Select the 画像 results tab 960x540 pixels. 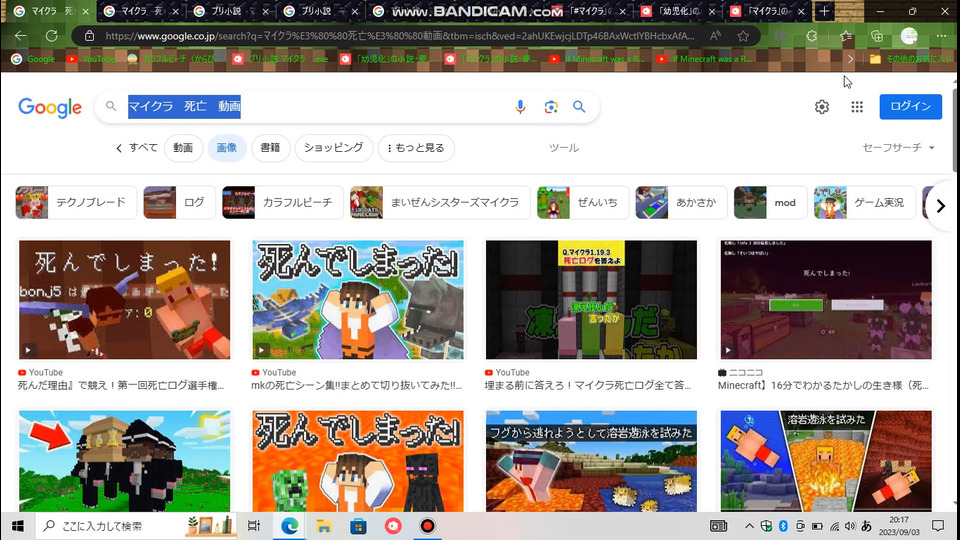point(227,148)
